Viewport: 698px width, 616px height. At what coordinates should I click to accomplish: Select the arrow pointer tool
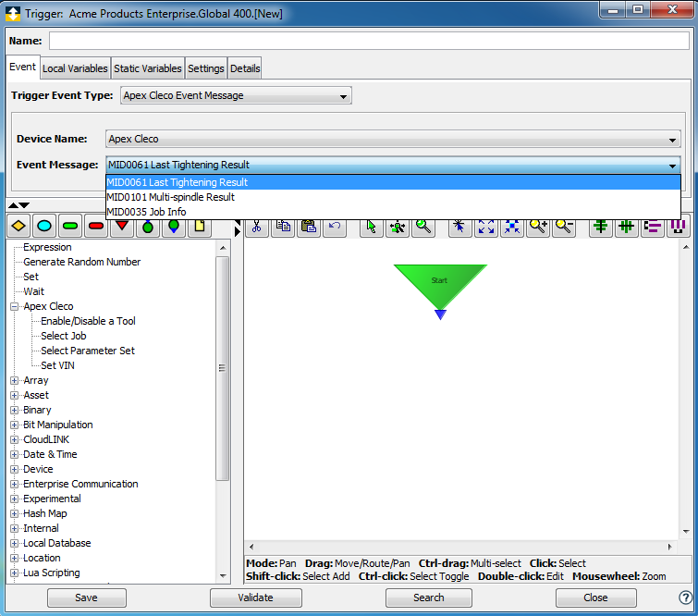[372, 227]
